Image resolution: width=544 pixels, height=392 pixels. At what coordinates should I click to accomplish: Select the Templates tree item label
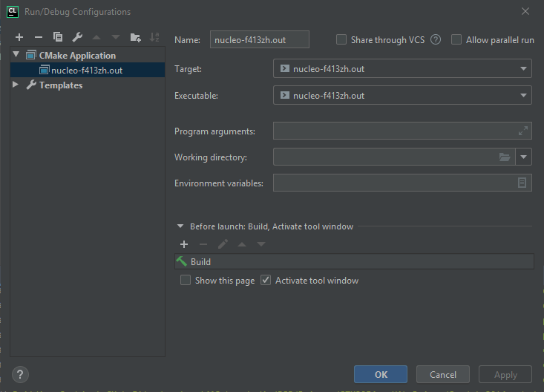(x=61, y=85)
